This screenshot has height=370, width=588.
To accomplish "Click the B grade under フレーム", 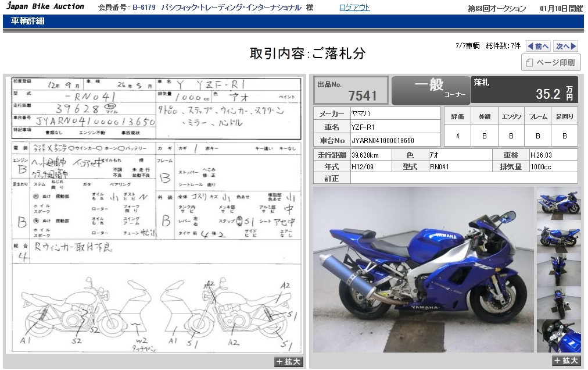I will tap(538, 136).
